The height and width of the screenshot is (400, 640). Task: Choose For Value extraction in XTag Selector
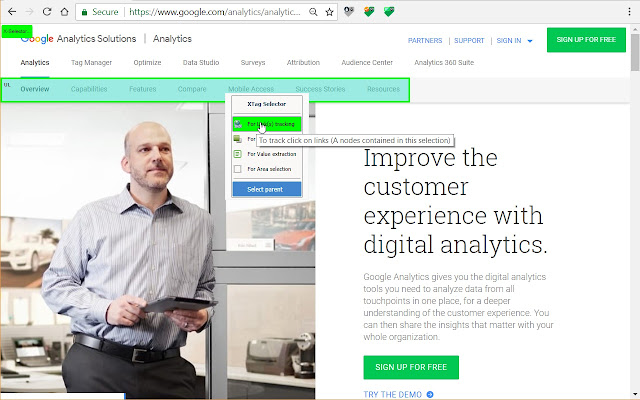point(267,154)
